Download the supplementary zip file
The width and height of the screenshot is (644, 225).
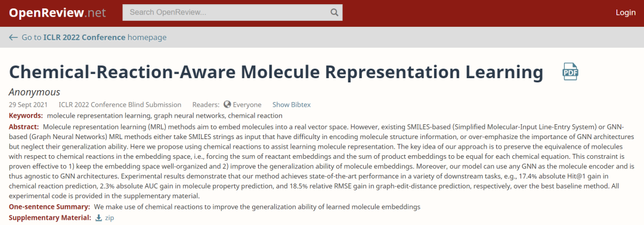[x=110, y=218]
